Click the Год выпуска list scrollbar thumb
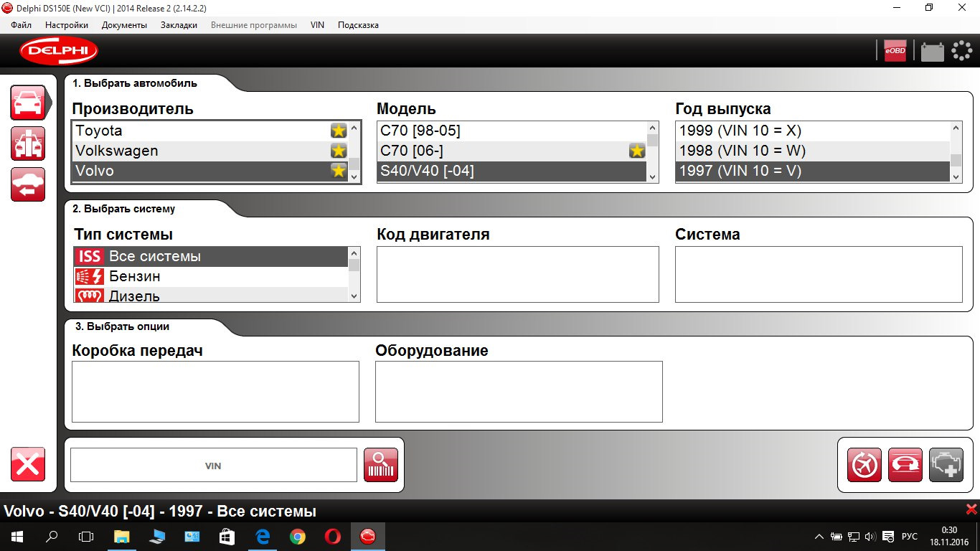Image resolution: width=980 pixels, height=551 pixels. coord(956,160)
